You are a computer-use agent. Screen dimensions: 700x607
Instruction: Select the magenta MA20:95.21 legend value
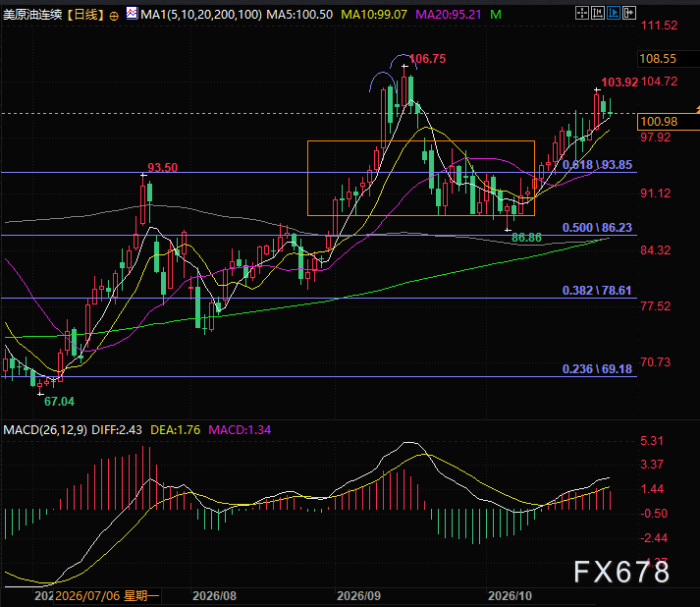449,15
